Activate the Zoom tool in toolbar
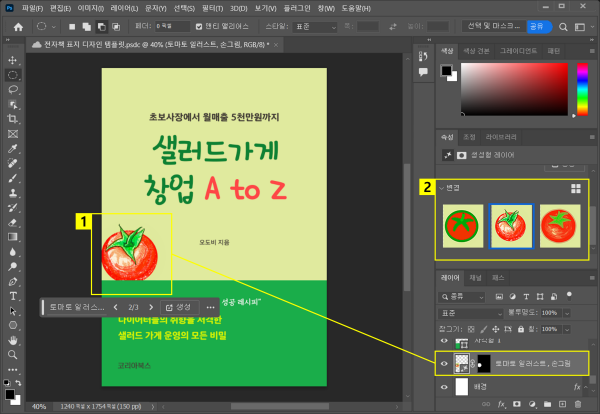This screenshot has height=414, width=600. (x=13, y=354)
